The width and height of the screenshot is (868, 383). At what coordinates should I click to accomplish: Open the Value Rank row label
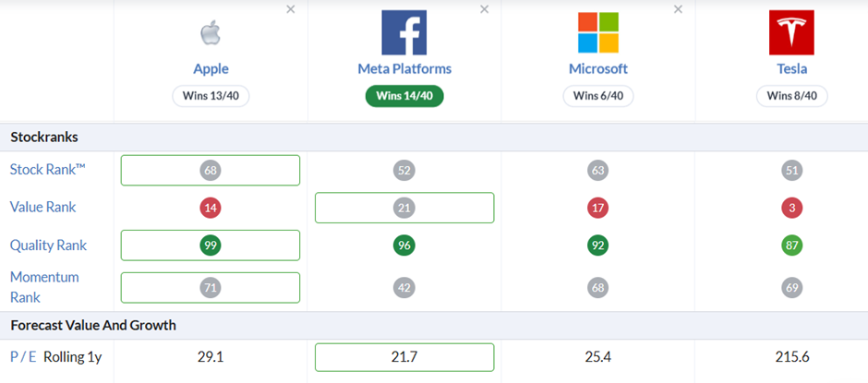point(43,208)
